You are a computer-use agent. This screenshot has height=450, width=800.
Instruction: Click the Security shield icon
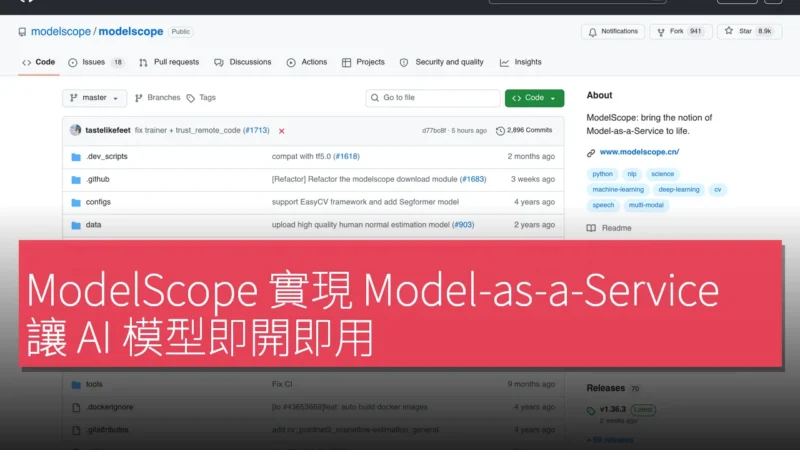point(404,63)
